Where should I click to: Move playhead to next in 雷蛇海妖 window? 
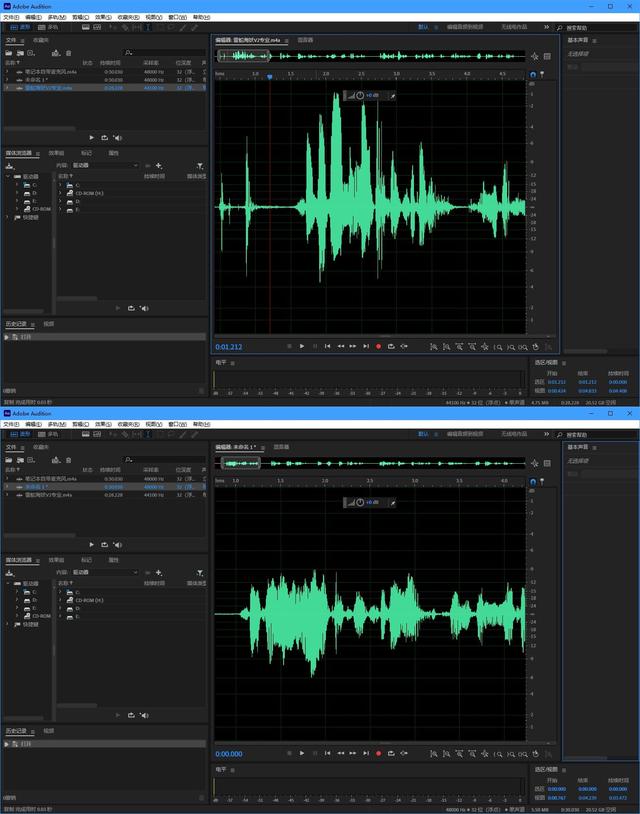(366, 346)
